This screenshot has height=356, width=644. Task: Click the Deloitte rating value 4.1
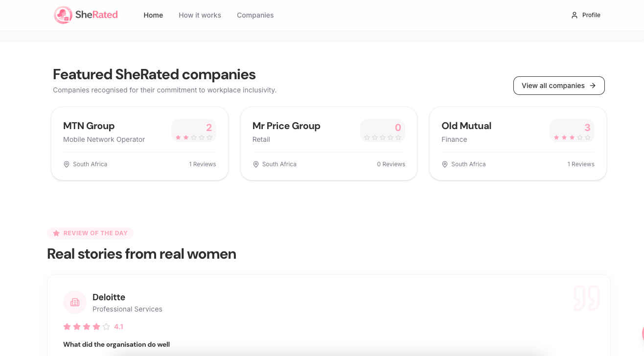(x=119, y=327)
